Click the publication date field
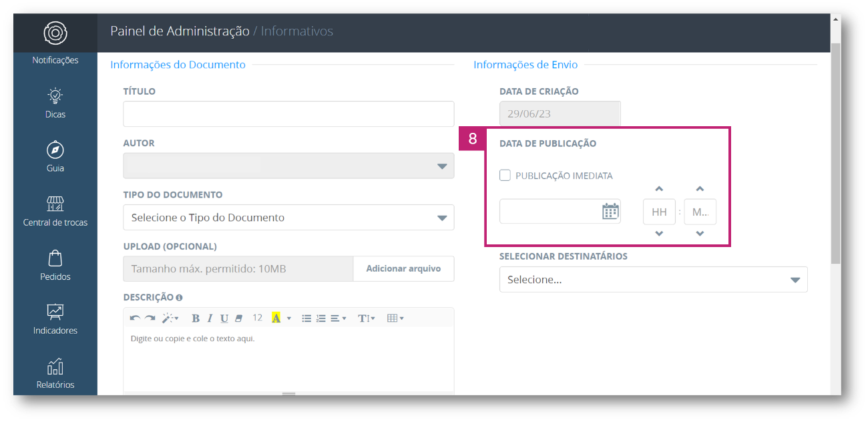868x422 pixels. point(560,212)
